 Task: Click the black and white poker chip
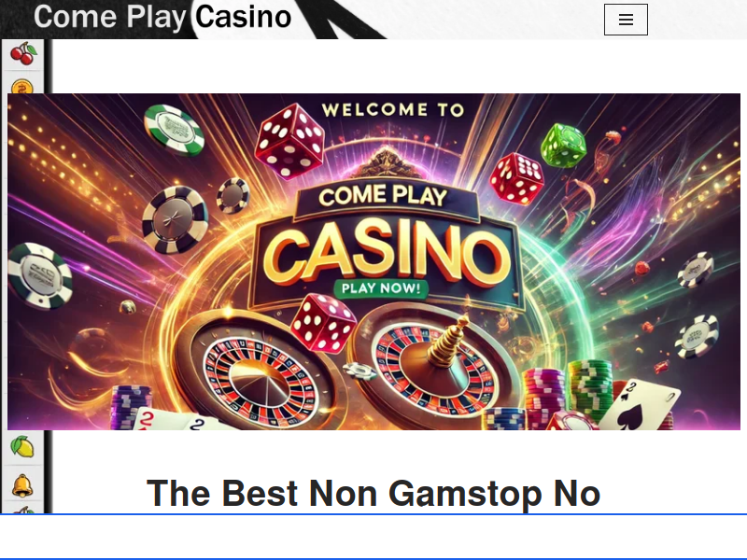[175, 219]
